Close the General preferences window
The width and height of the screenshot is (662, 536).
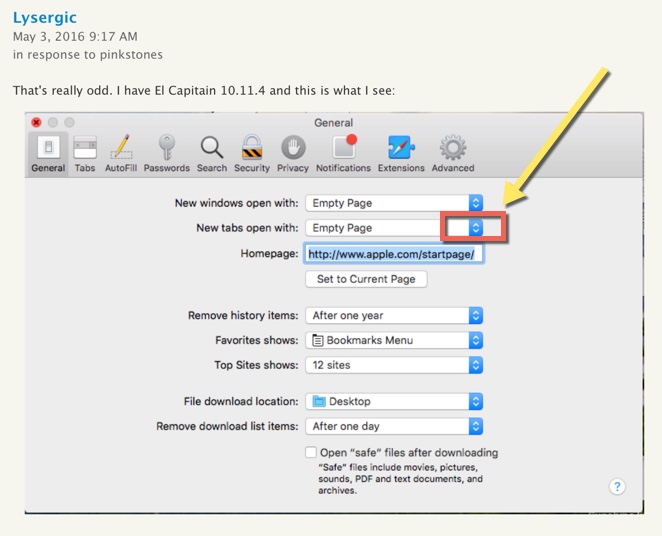point(36,122)
